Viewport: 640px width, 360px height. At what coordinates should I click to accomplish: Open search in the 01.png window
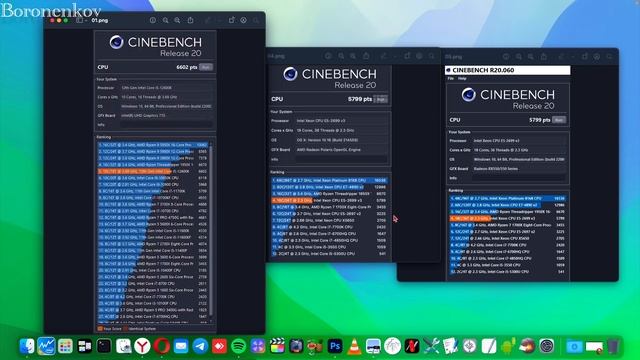(256, 20)
